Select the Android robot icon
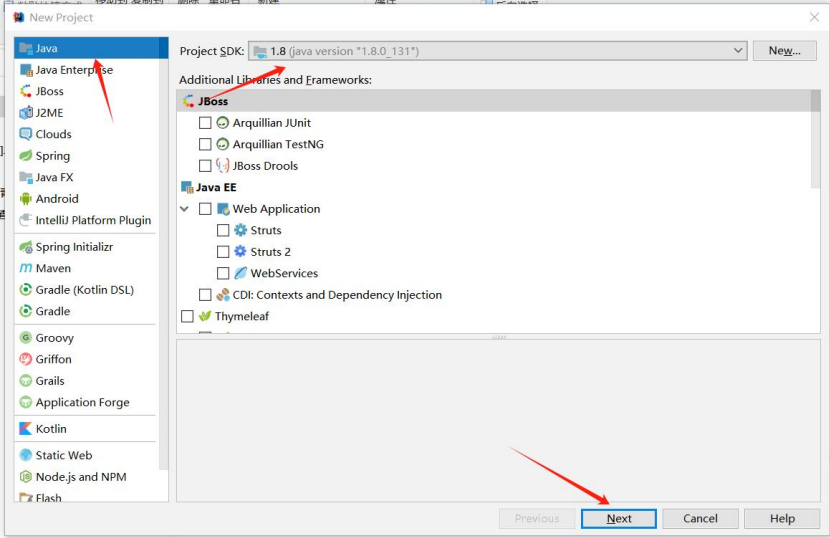 pyautogui.click(x=25, y=199)
